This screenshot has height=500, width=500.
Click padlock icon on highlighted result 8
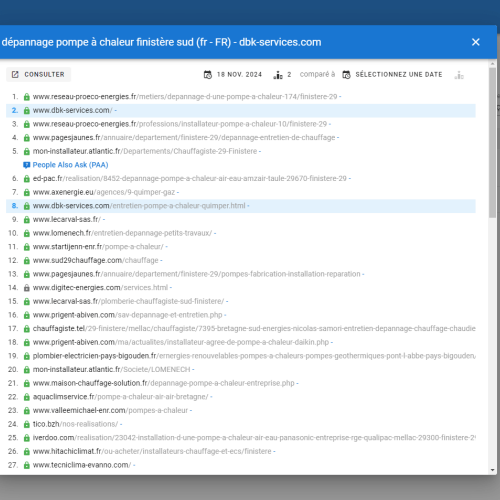tap(27, 206)
